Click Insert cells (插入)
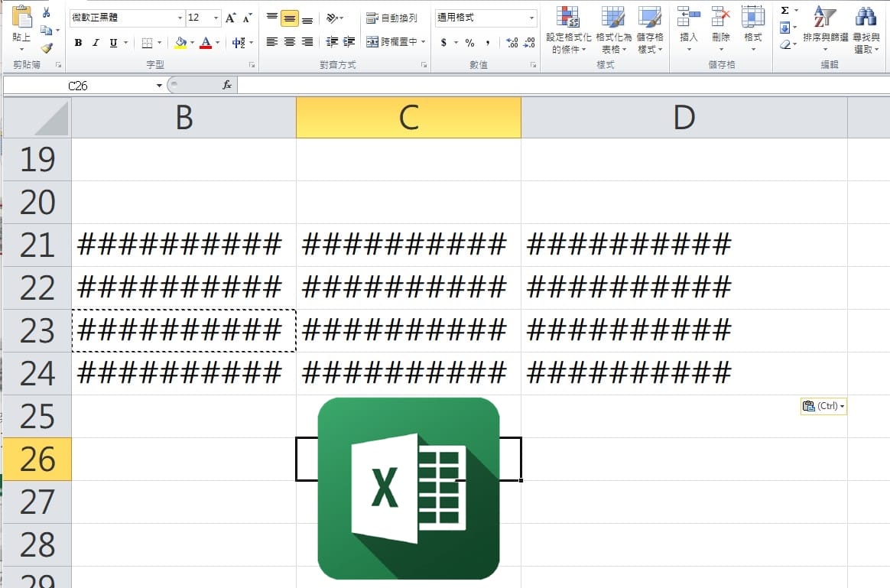The image size is (890, 588). click(688, 28)
